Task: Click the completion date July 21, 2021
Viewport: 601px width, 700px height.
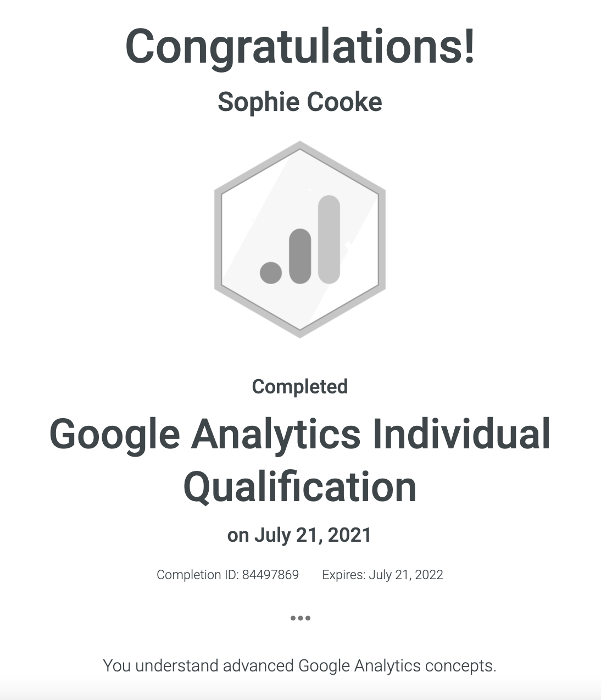Action: (x=313, y=535)
